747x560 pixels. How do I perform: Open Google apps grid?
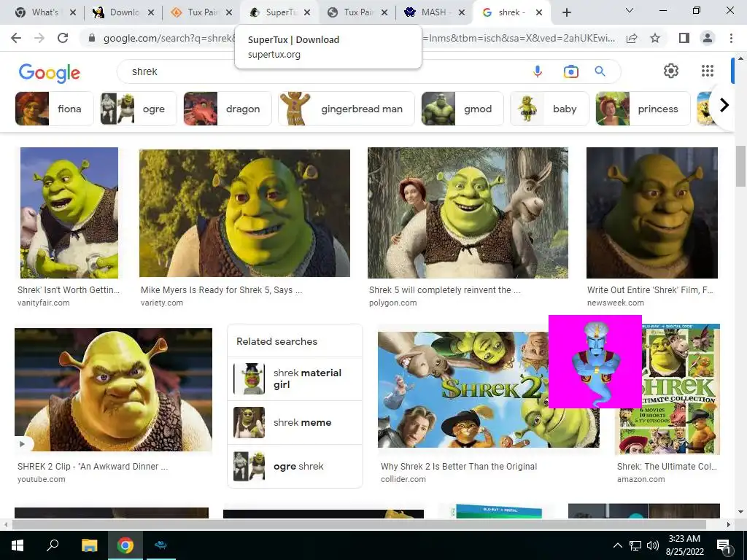click(708, 71)
